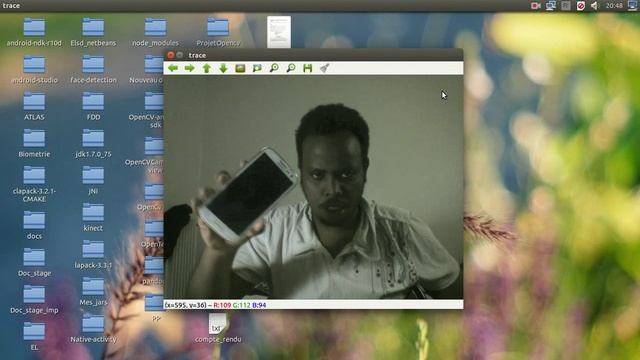Image resolution: width=640 pixels, height=360 pixels.
Task: Select the android-studio folder
Action: pos(34,69)
